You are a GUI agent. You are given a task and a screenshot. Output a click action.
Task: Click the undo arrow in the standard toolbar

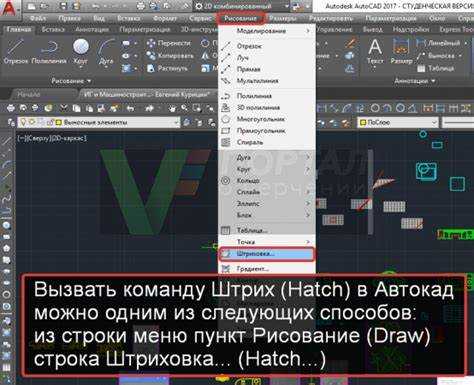tap(131, 108)
